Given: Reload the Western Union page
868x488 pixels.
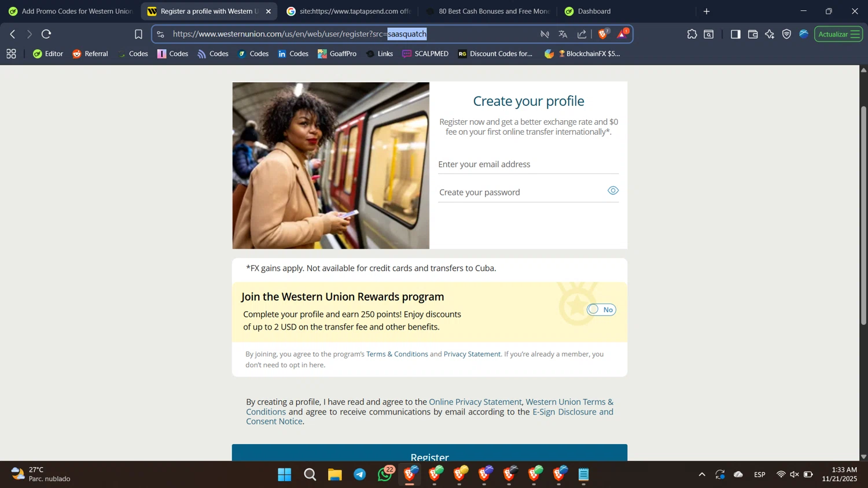Looking at the screenshot, I should click(46, 34).
